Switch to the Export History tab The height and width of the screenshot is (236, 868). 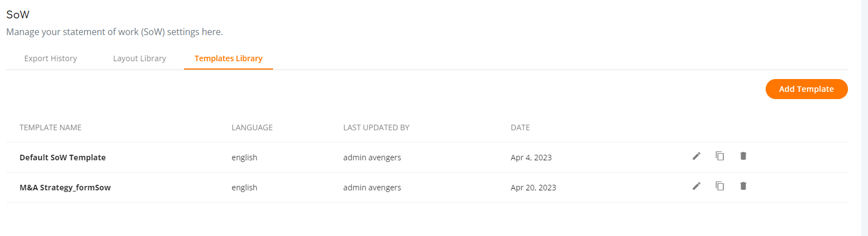point(51,58)
